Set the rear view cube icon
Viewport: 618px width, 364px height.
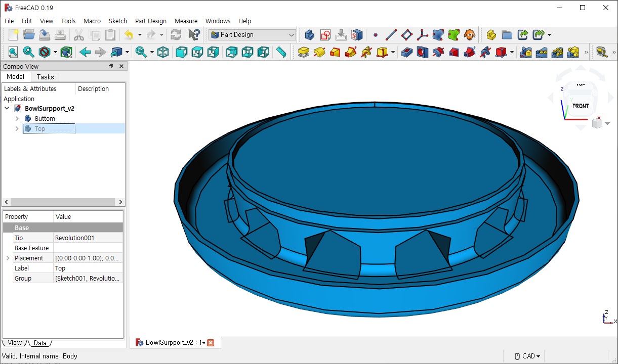pyautogui.click(x=231, y=52)
